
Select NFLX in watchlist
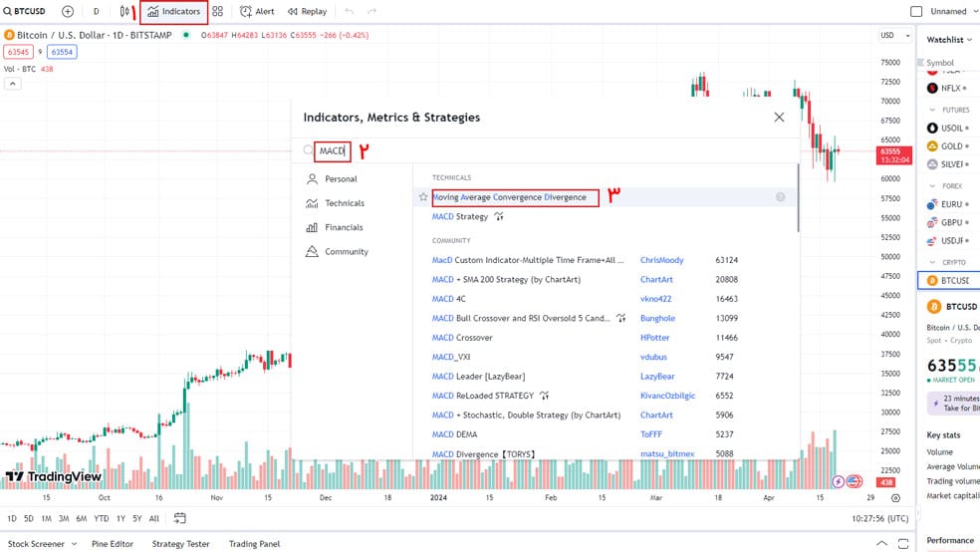(949, 88)
